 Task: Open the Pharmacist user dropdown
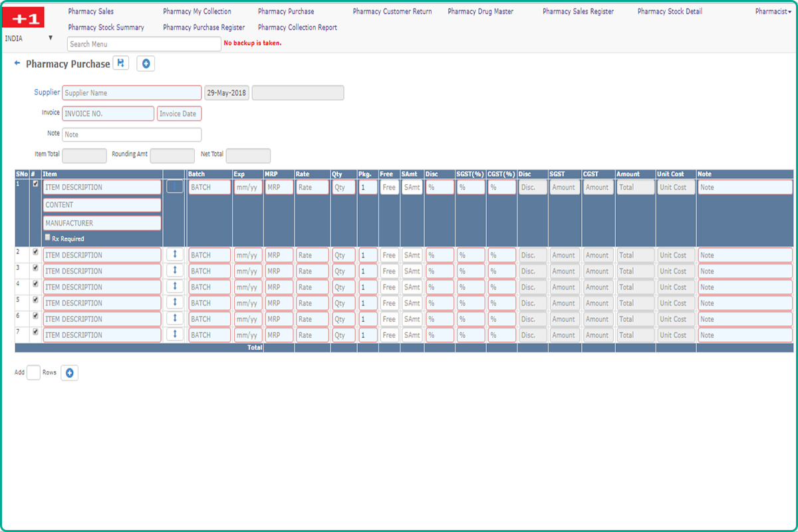point(773,12)
